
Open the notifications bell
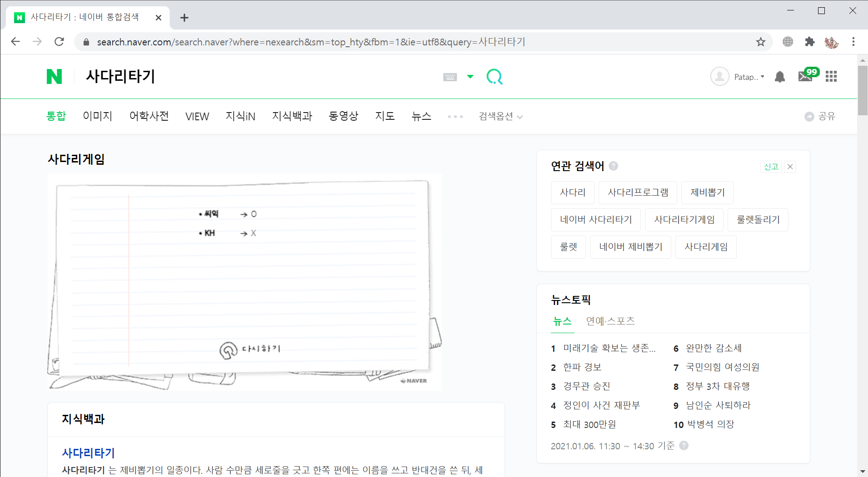tap(780, 77)
